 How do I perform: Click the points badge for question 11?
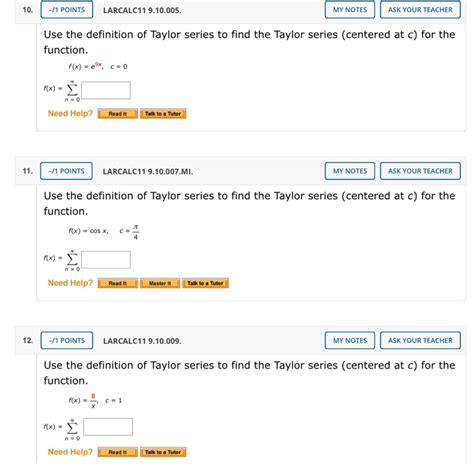coord(66,171)
